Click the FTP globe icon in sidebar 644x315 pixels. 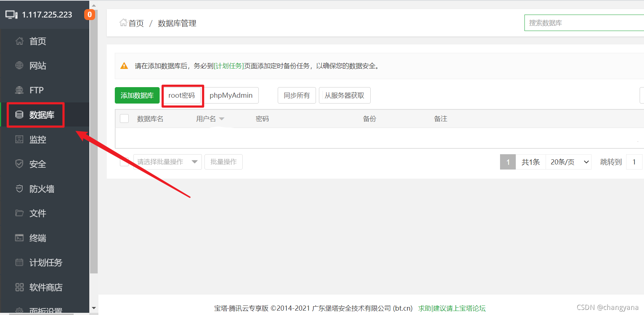20,90
